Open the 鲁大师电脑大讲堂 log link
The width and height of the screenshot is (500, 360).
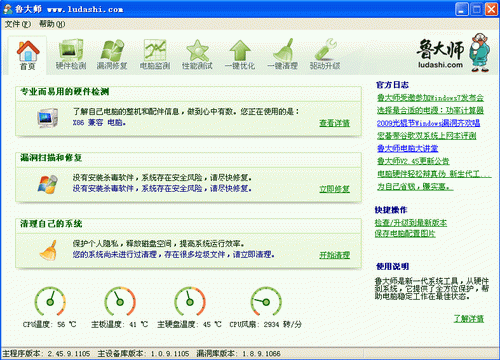pos(408,148)
